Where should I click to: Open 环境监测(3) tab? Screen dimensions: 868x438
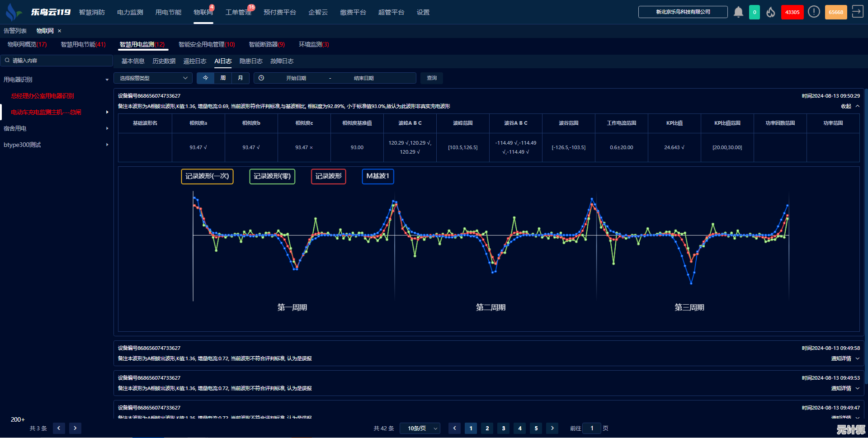click(x=314, y=44)
